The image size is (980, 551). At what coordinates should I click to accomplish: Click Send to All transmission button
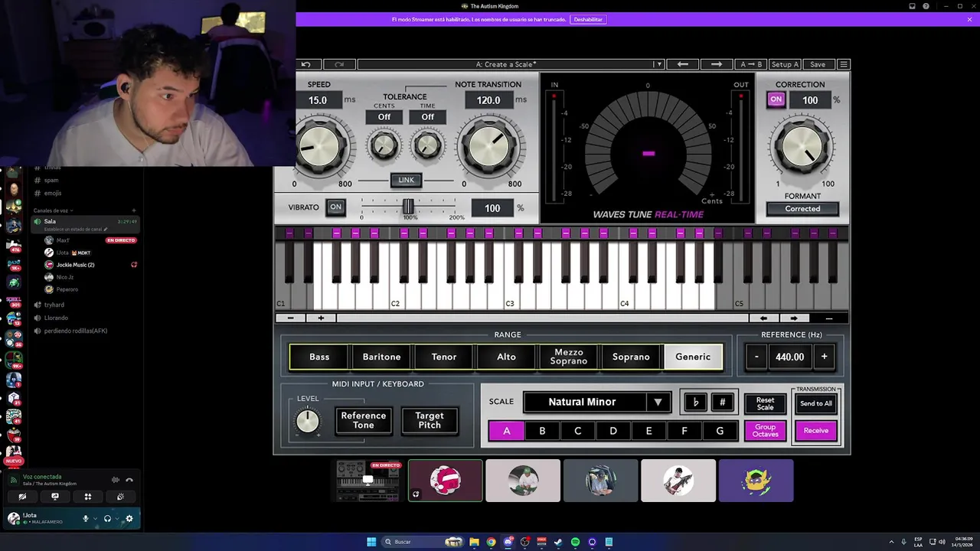point(815,403)
